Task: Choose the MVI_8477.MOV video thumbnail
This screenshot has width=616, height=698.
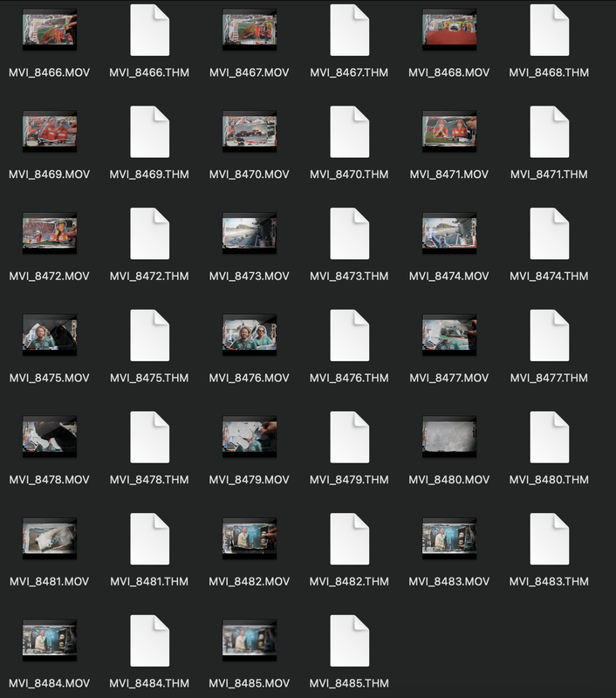Action: coord(449,335)
